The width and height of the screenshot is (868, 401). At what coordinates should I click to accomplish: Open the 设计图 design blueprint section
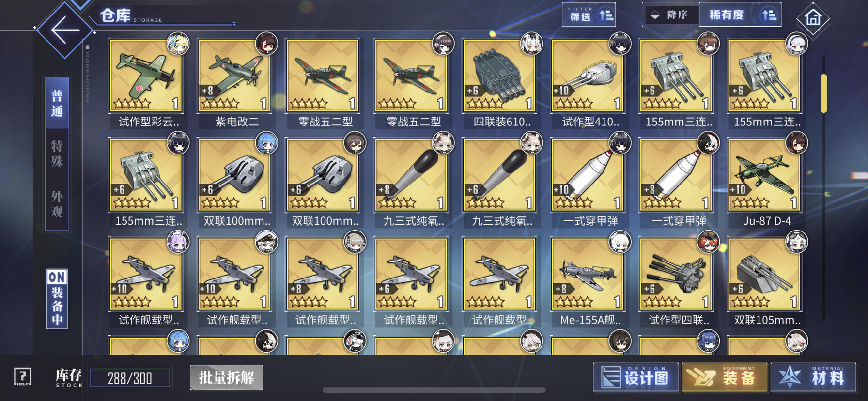click(635, 377)
